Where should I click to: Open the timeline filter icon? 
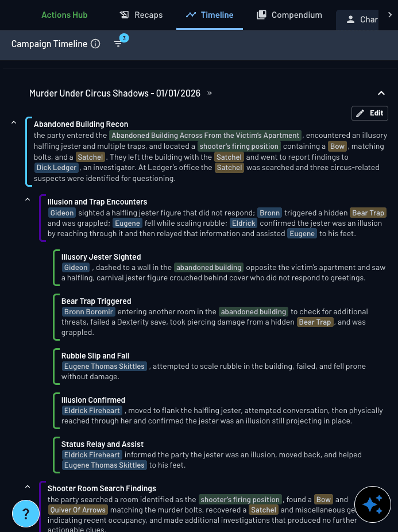[x=119, y=44]
